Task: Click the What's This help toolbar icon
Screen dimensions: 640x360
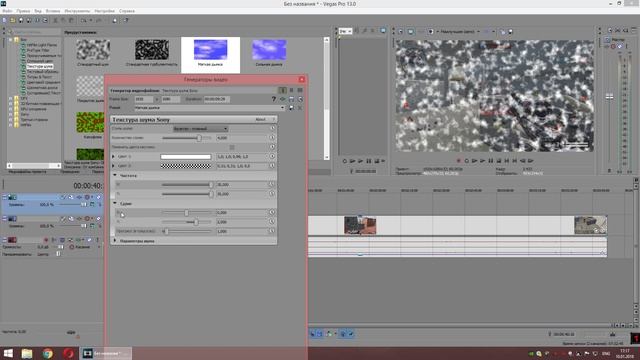Action: (126, 20)
